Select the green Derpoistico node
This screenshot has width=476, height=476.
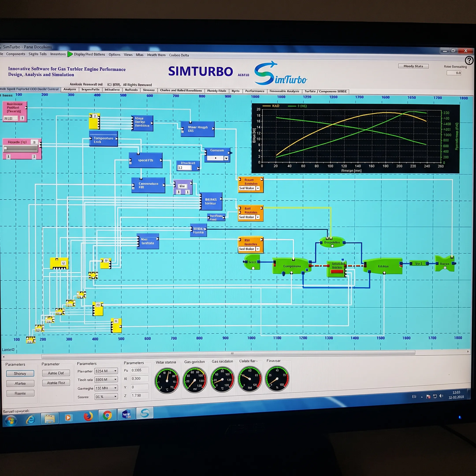tap(332, 242)
